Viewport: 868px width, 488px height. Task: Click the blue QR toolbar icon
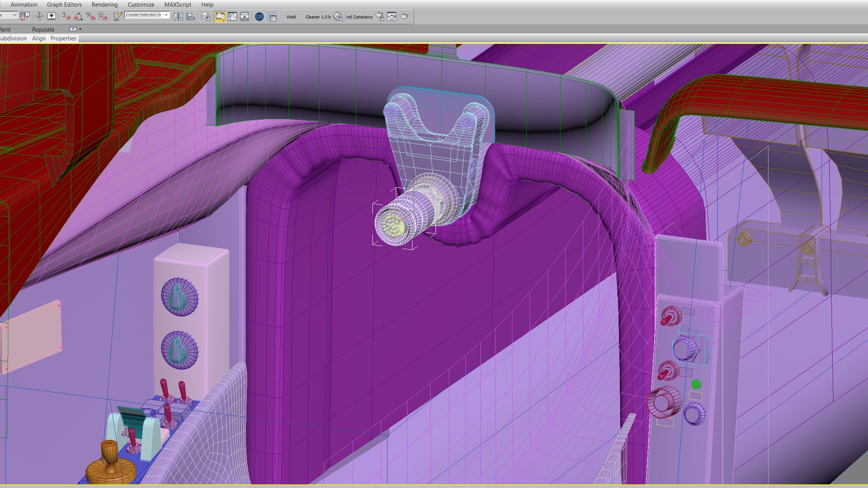(x=259, y=17)
